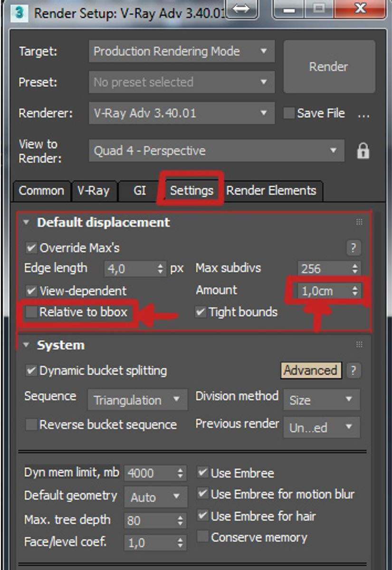
Task: Click the Advanced button in System
Action: (310, 370)
